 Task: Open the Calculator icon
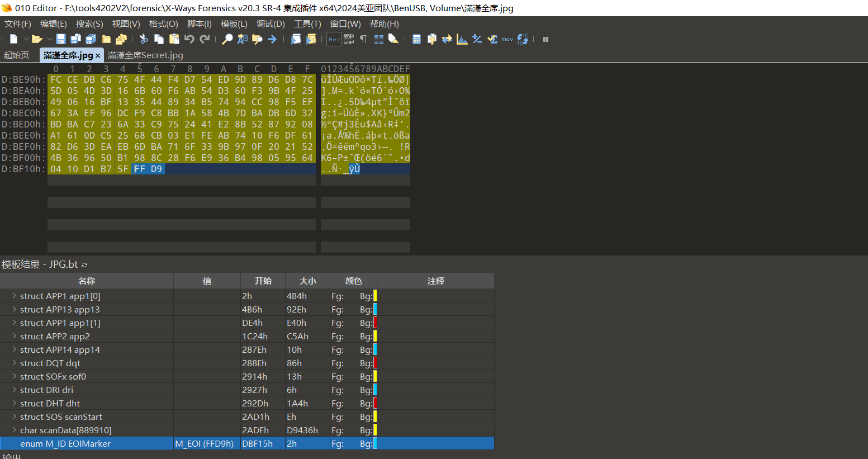(x=416, y=39)
